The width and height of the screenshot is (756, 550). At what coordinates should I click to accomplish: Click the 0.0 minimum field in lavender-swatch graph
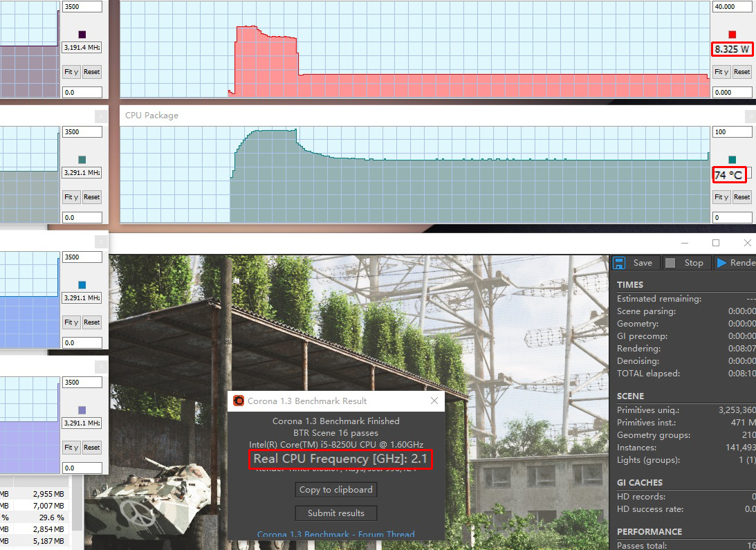pos(82,468)
